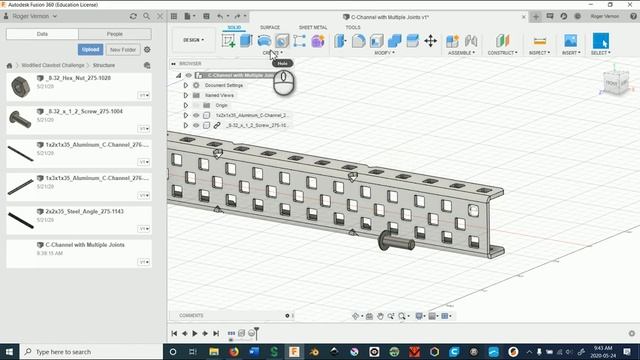Activate the Select cursor tool
This screenshot has height=360, width=640.
(601, 41)
